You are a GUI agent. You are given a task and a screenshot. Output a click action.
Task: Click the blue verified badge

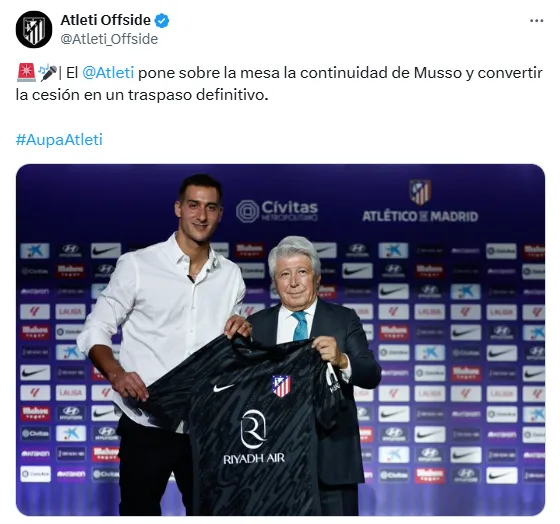162,20
